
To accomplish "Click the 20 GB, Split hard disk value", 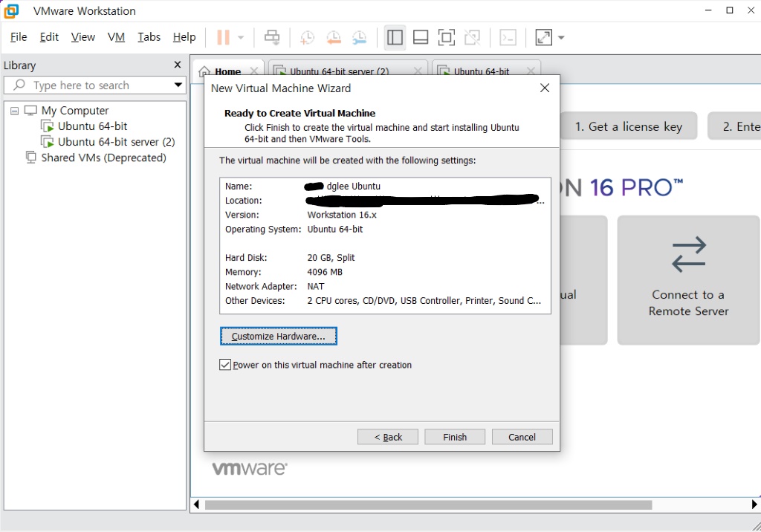I will tap(331, 257).
